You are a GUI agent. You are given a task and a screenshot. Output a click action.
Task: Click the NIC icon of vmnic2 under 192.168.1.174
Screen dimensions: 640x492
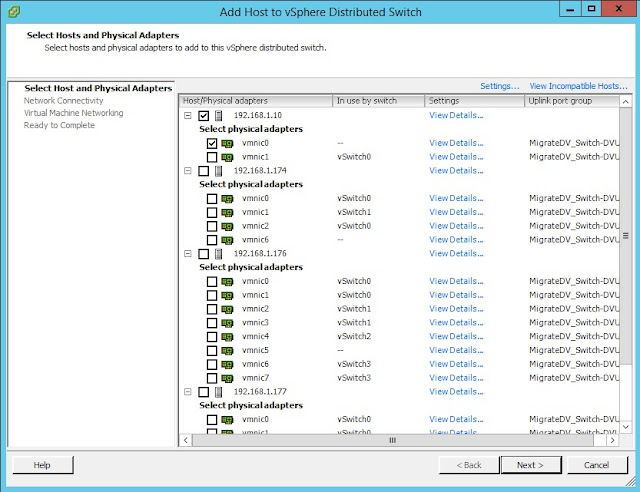coord(227,227)
